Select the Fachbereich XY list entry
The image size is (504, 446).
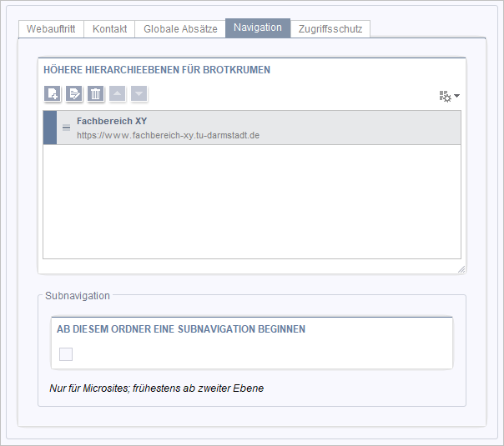252,128
